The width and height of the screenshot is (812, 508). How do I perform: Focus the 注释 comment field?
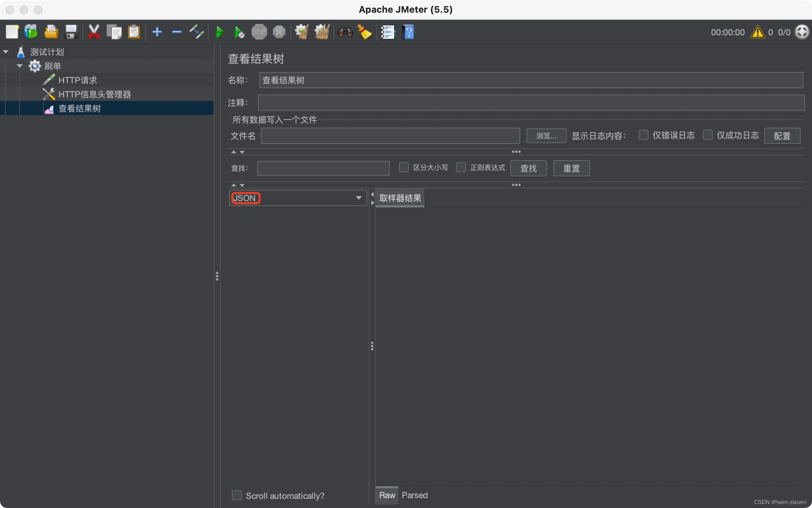pyautogui.click(x=531, y=103)
